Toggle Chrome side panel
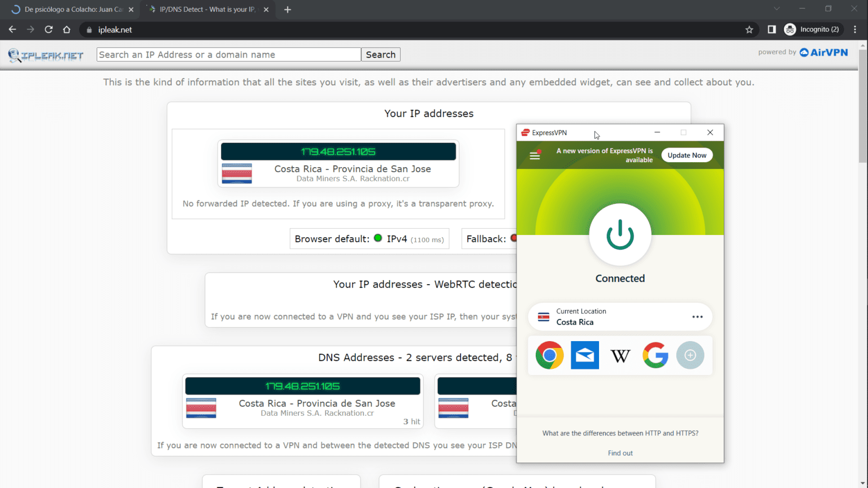This screenshot has height=488, width=868. [771, 29]
